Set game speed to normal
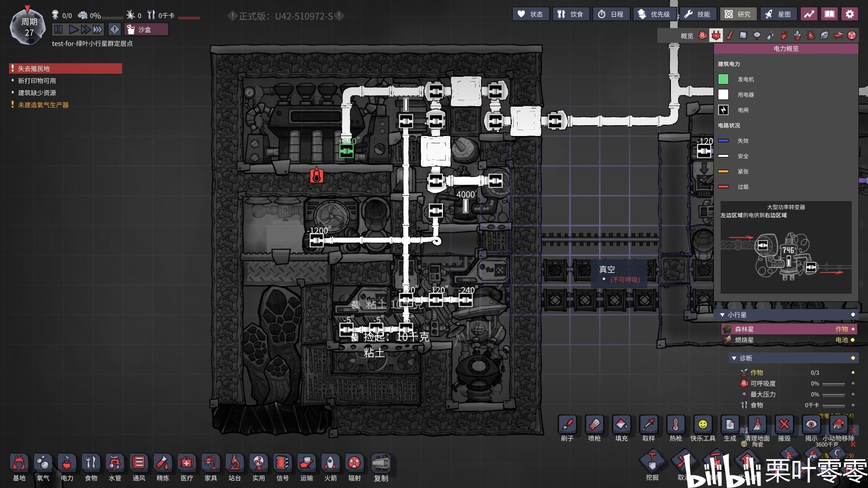868x488 pixels. [x=73, y=30]
